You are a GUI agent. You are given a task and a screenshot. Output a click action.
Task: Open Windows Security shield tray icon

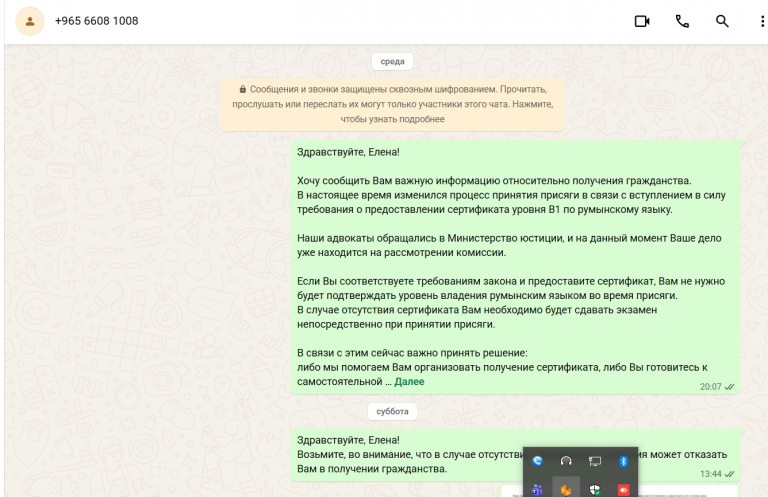pyautogui.click(x=595, y=490)
